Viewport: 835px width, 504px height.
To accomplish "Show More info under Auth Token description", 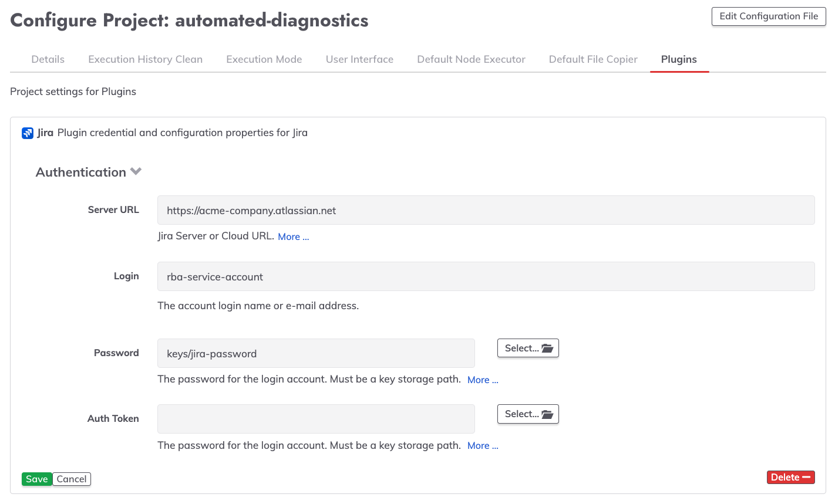I will click(483, 445).
